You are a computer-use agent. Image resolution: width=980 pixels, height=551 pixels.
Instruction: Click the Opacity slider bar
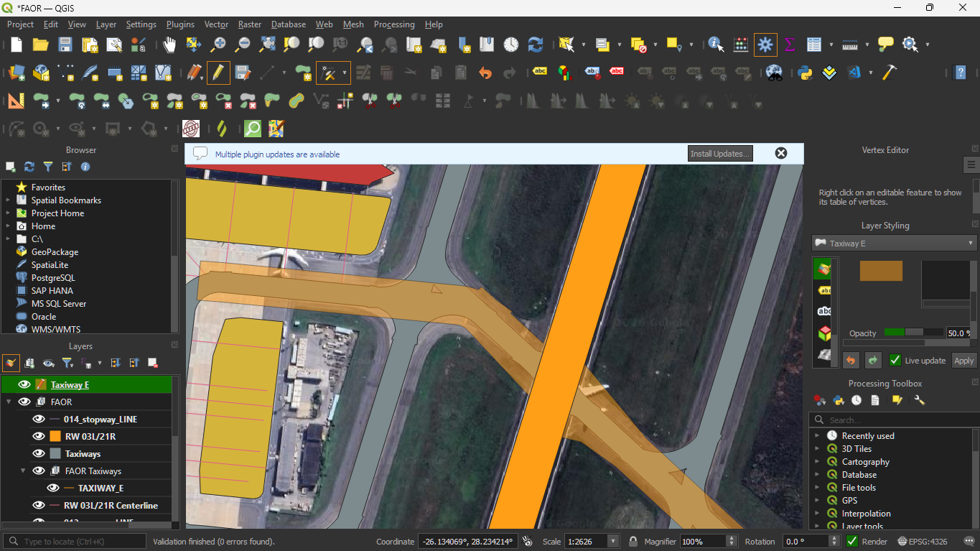913,333
